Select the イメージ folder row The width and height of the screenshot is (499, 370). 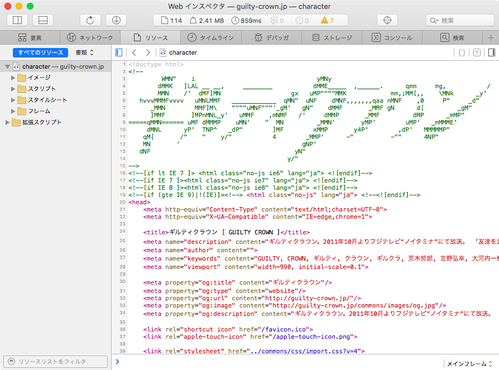[56, 78]
